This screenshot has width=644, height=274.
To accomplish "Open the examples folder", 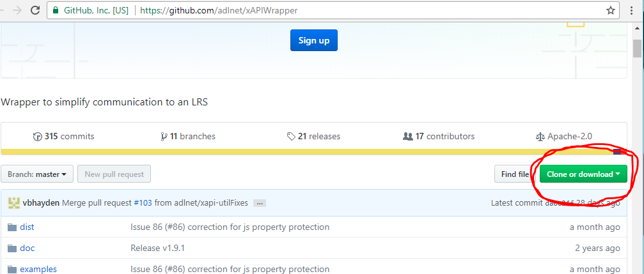I will tap(38, 269).
